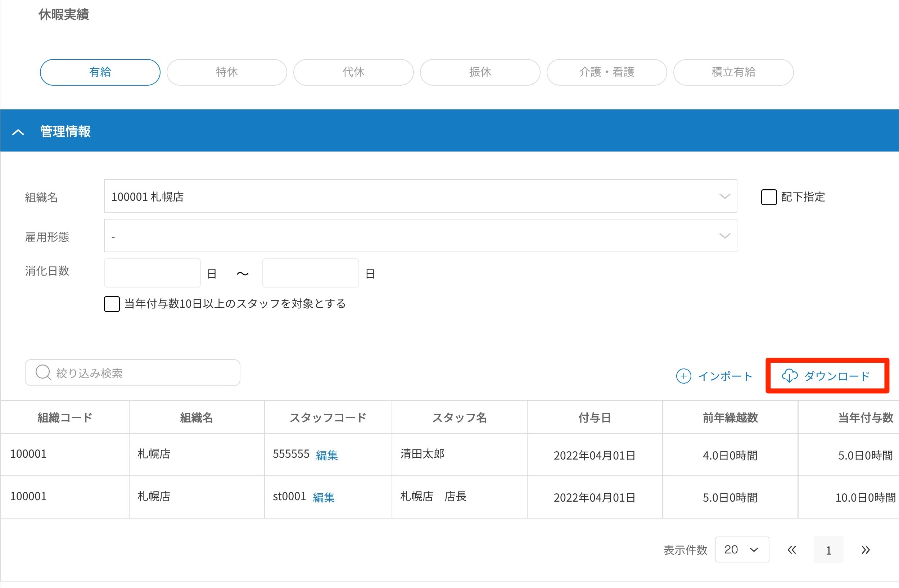
Task: Open the 組織名 dropdown
Action: click(x=420, y=196)
